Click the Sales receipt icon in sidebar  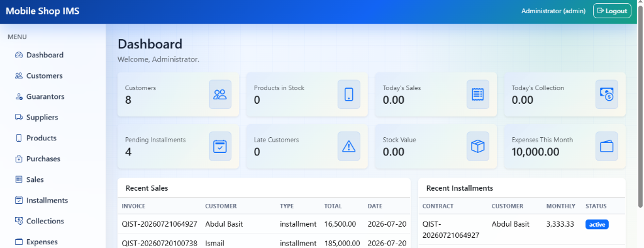coord(18,179)
